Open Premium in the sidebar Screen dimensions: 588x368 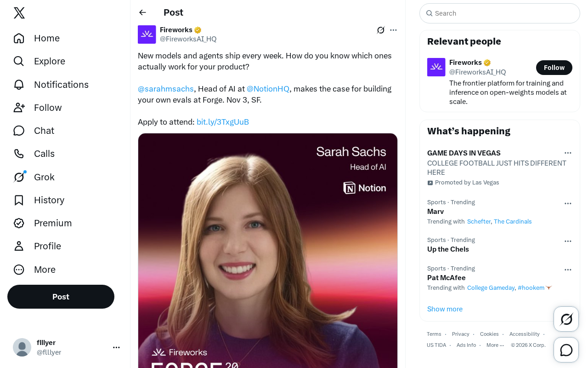(43, 223)
